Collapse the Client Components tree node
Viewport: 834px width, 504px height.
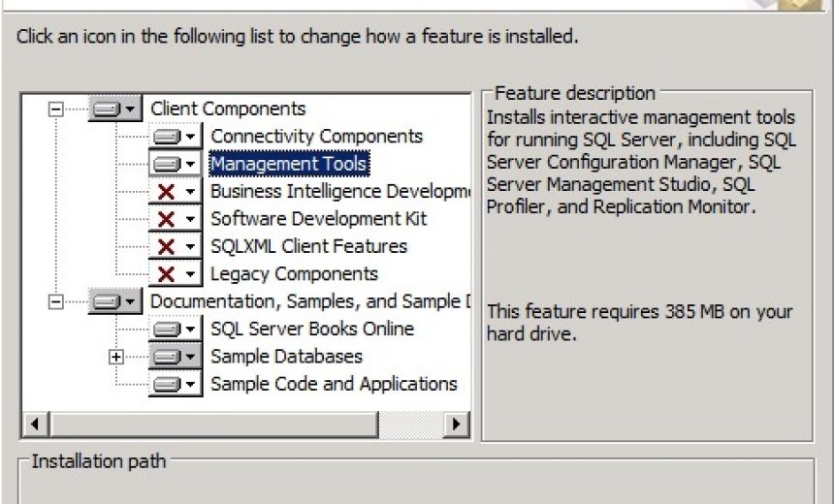coord(56,110)
